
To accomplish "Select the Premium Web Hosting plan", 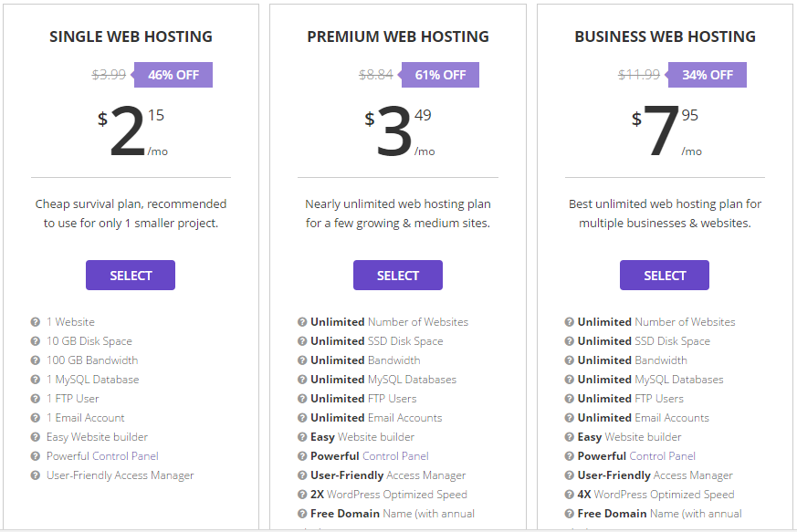I will point(398,276).
